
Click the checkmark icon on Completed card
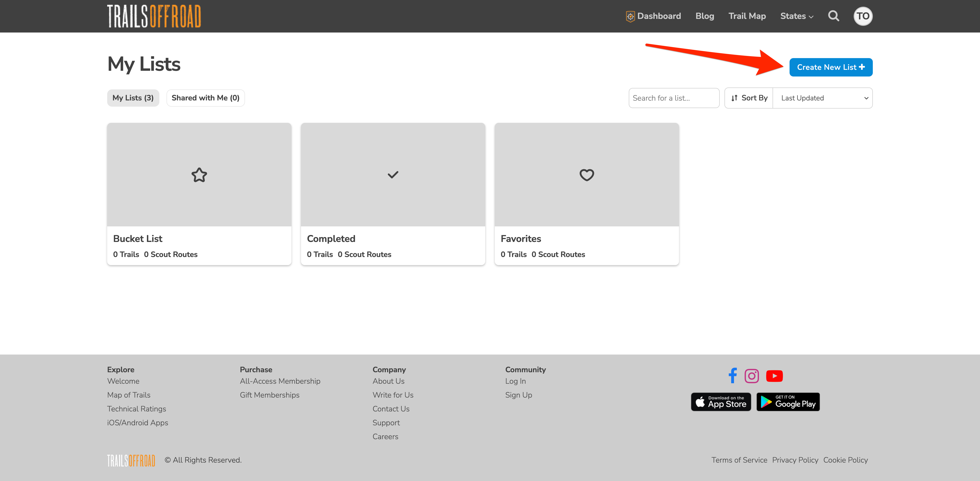click(393, 175)
